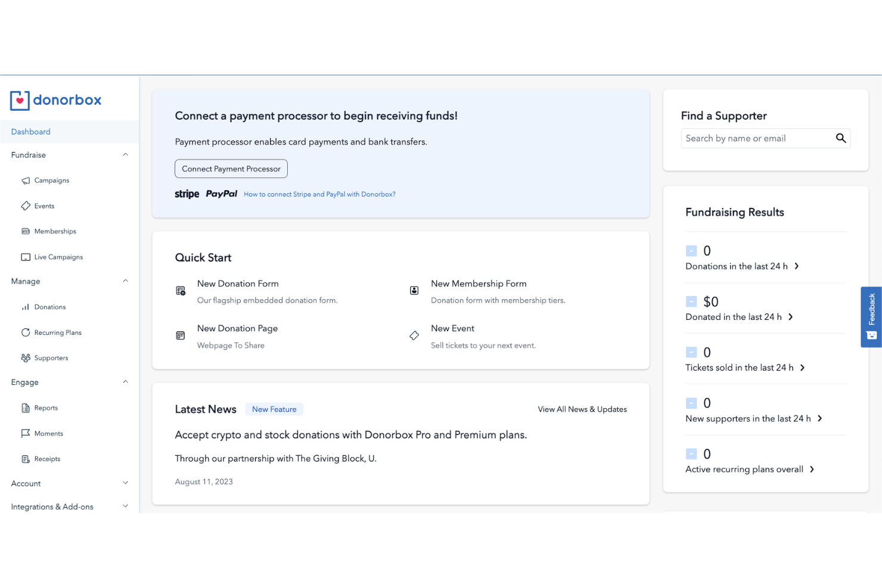882x588 pixels.
Task: Click the Reports document icon
Action: [26, 408]
